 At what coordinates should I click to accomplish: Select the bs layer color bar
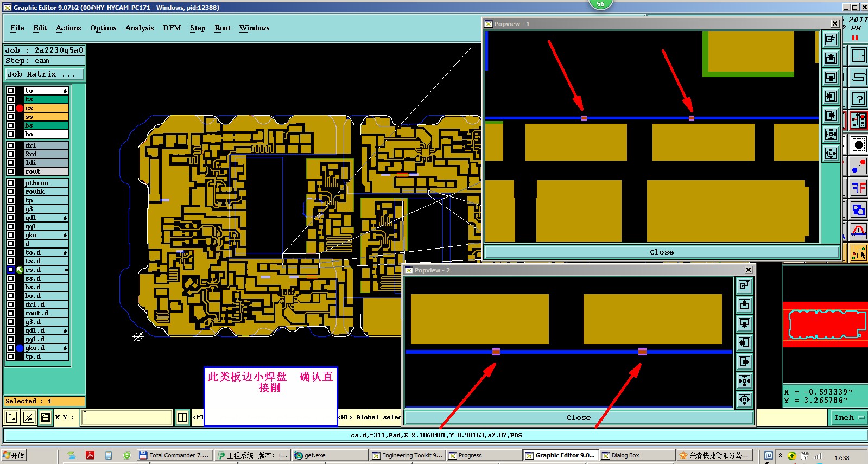point(46,125)
